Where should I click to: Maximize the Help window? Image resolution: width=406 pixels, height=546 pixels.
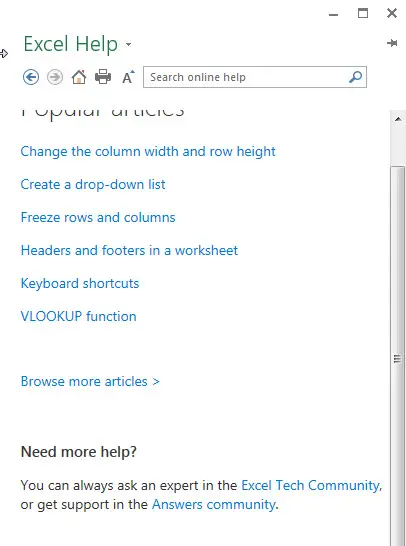pyautogui.click(x=363, y=13)
